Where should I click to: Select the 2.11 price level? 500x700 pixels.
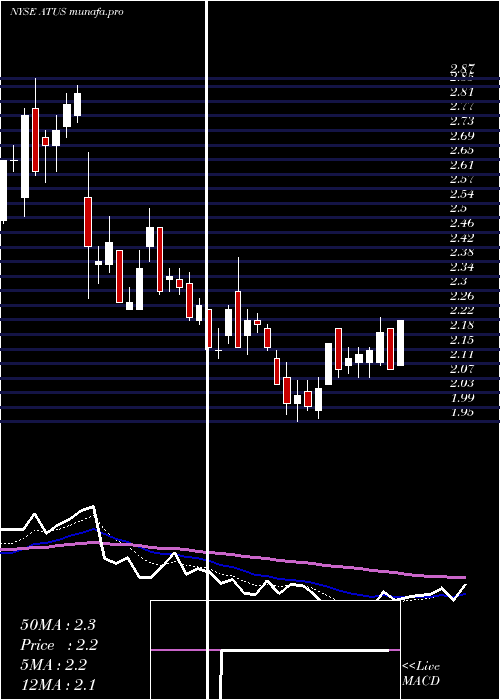coord(462,354)
